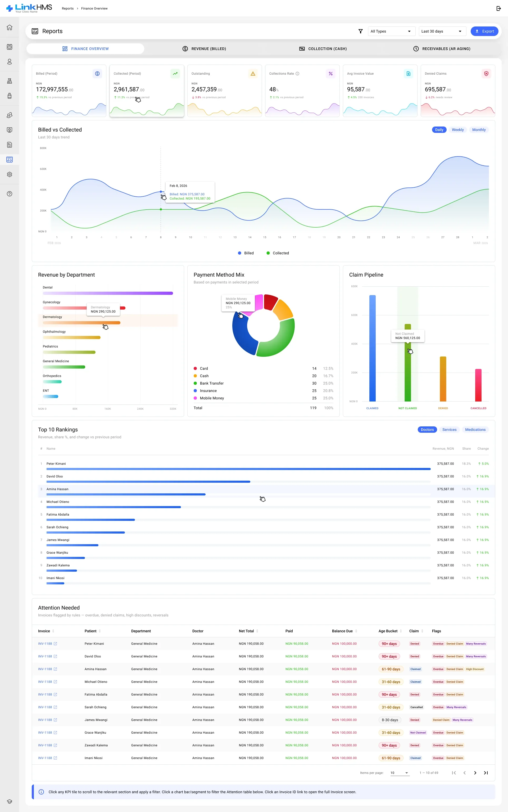The width and height of the screenshot is (508, 812).
Task: Toggle the Billed series in the chart legend
Action: pyautogui.click(x=246, y=253)
